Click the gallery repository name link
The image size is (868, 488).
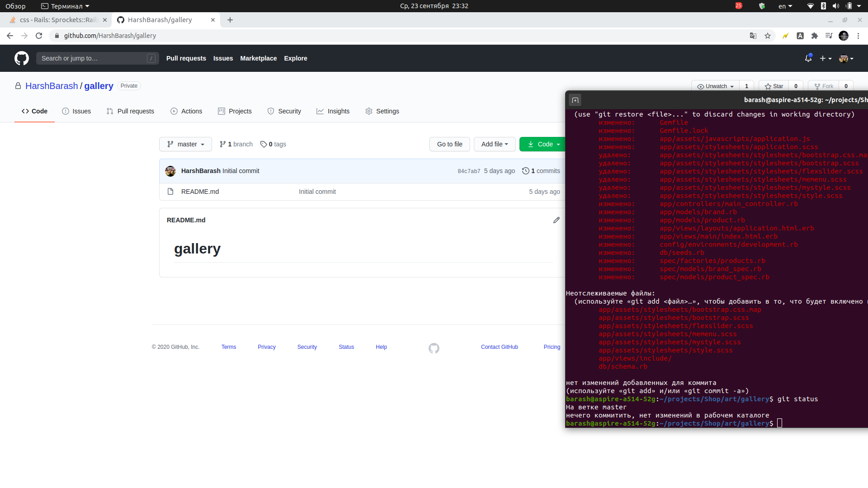[99, 86]
